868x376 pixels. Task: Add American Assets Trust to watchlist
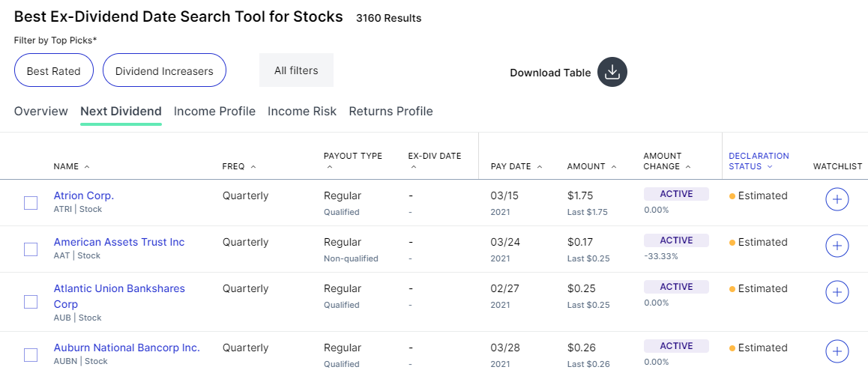(x=837, y=246)
